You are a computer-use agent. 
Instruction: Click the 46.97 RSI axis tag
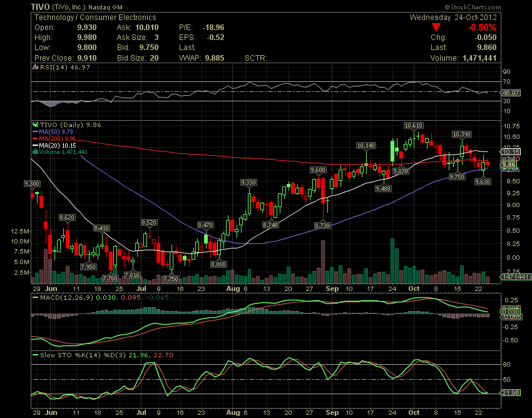511,93
